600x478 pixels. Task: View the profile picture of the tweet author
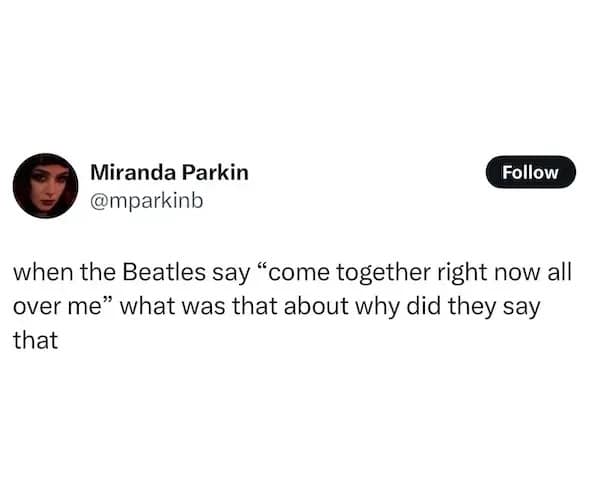click(45, 186)
